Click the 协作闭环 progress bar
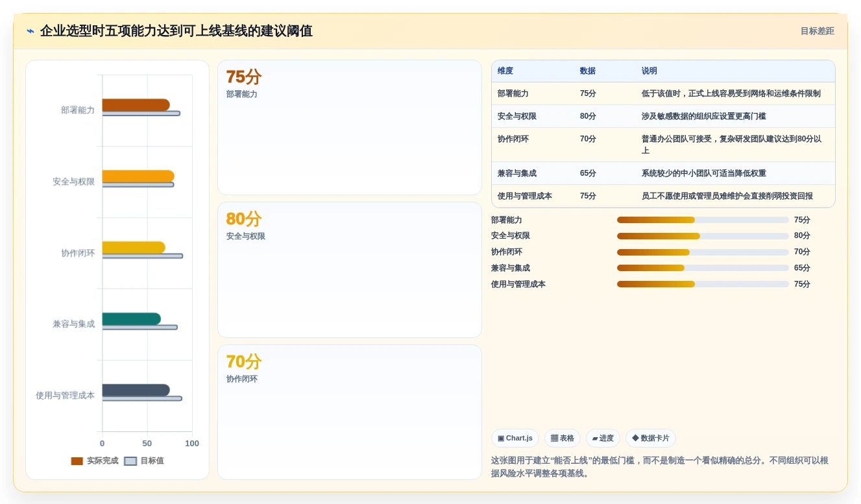 [x=703, y=252]
